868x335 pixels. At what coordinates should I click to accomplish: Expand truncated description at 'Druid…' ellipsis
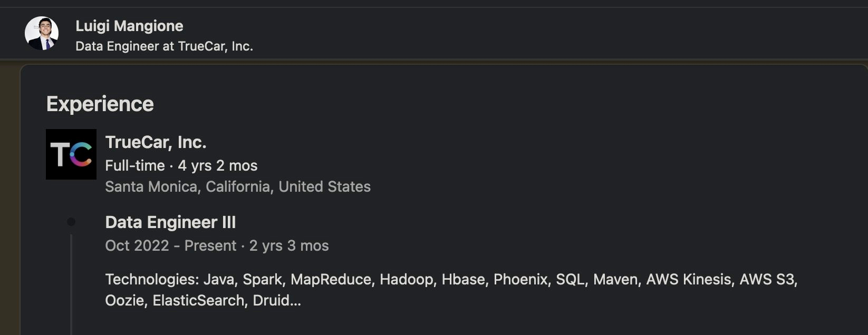(277, 300)
